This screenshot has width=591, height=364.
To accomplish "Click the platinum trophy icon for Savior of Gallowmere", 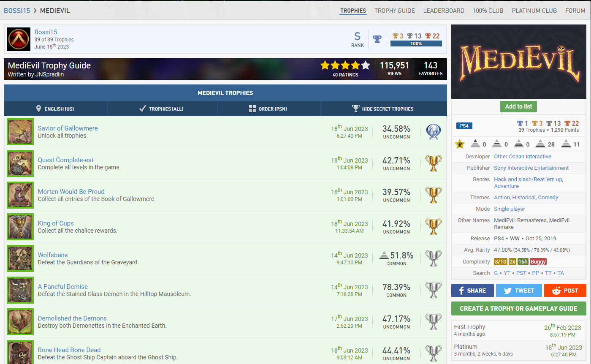I will 433,132.
